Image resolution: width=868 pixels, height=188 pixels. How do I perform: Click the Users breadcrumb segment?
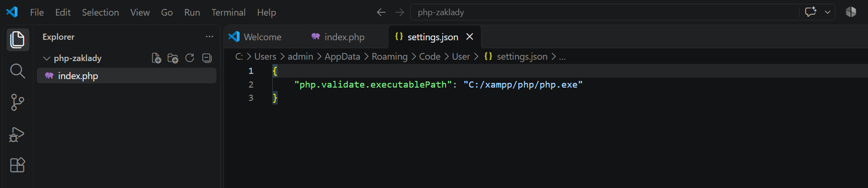tap(265, 56)
